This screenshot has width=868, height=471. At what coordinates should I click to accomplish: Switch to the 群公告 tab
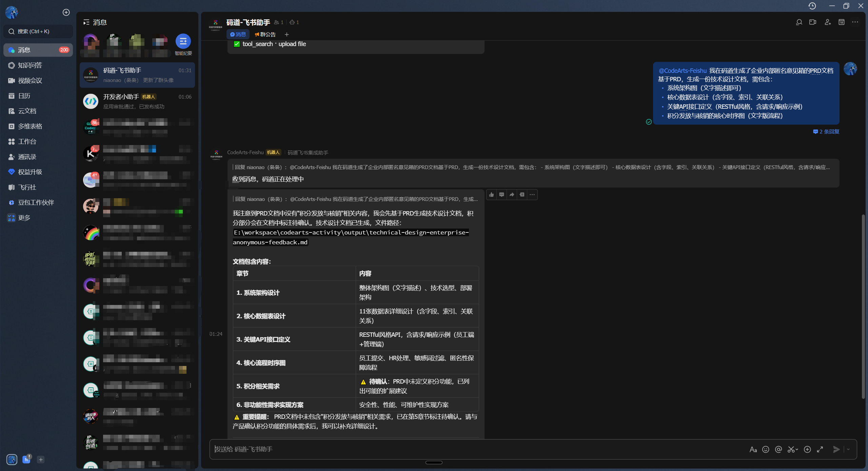click(x=265, y=35)
